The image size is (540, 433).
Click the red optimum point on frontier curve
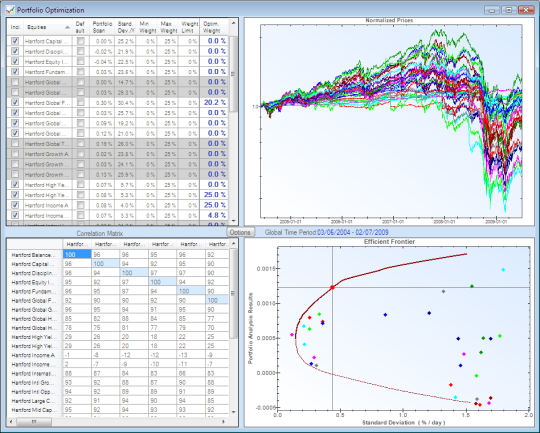[x=332, y=287]
